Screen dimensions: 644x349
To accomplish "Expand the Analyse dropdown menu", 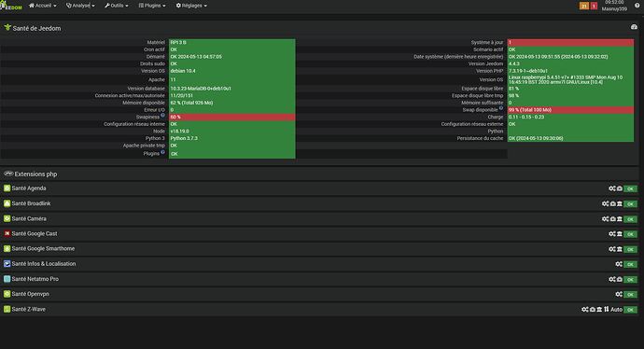I will point(80,6).
